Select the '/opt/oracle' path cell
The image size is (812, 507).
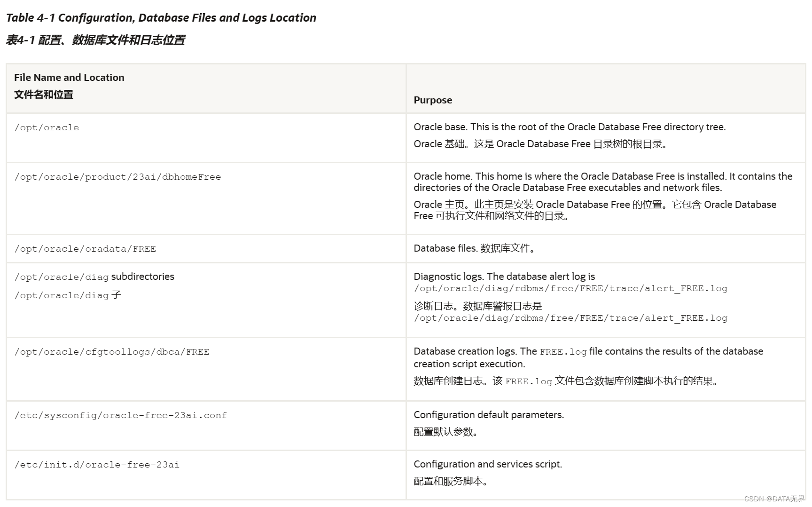pos(47,127)
